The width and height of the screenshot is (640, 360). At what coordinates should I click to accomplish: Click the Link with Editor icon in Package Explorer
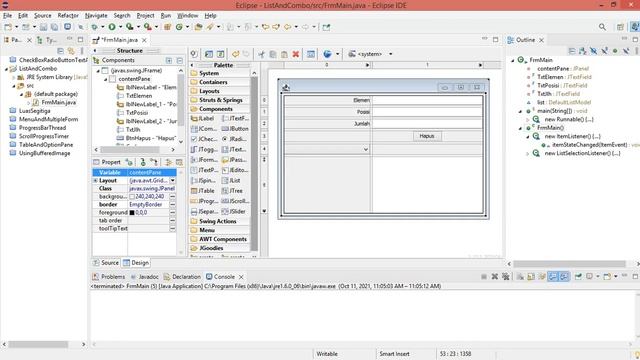[x=71, y=51]
